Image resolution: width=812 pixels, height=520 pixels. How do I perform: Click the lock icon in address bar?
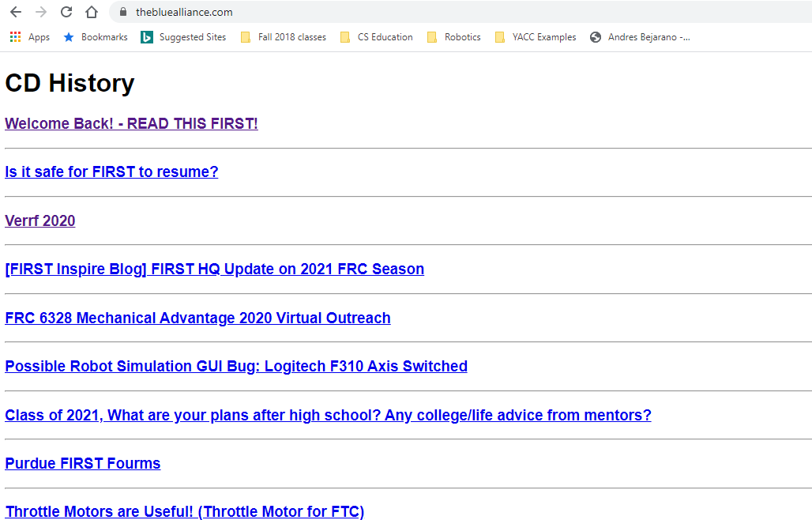[123, 12]
